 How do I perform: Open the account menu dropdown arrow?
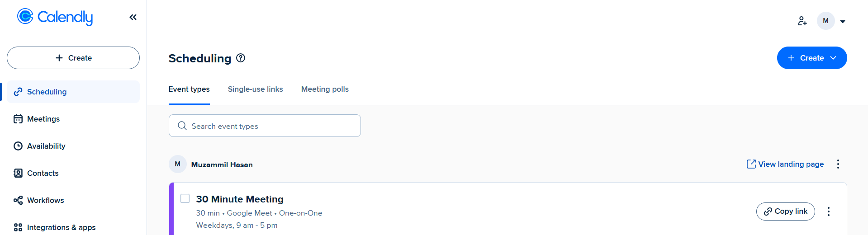[x=843, y=21]
